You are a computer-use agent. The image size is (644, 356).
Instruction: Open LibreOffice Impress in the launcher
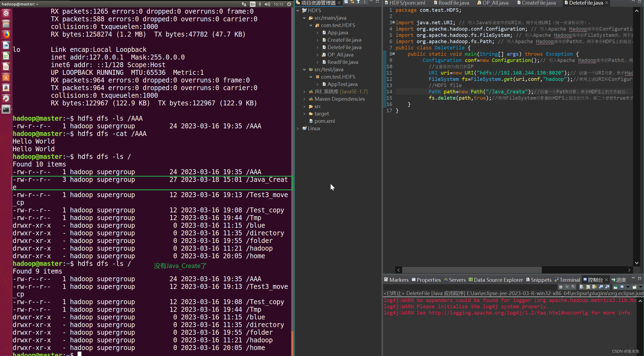tap(6, 67)
